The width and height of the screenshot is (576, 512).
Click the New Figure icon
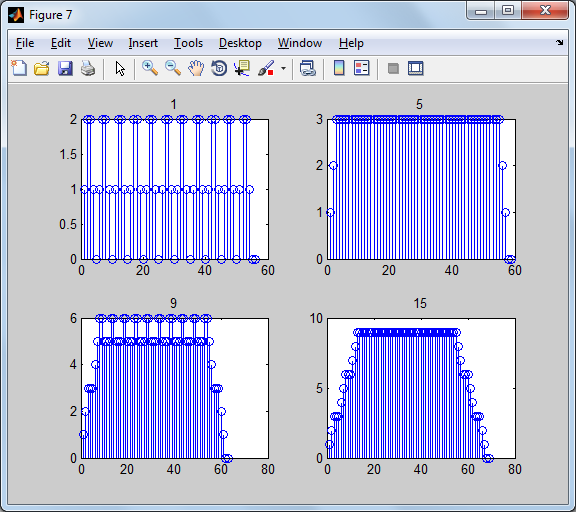point(19,68)
